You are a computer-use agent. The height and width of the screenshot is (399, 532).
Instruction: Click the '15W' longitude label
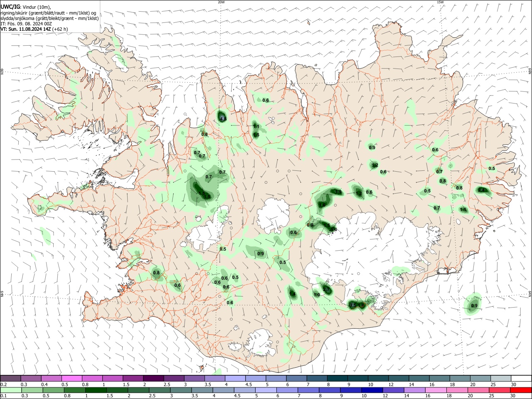click(x=440, y=2)
